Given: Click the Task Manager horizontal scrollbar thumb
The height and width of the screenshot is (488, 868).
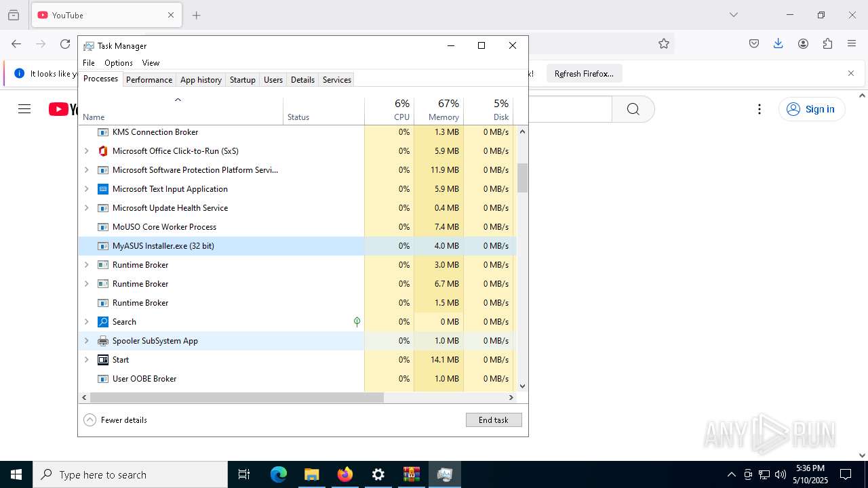Looking at the screenshot, I should coord(237,398).
